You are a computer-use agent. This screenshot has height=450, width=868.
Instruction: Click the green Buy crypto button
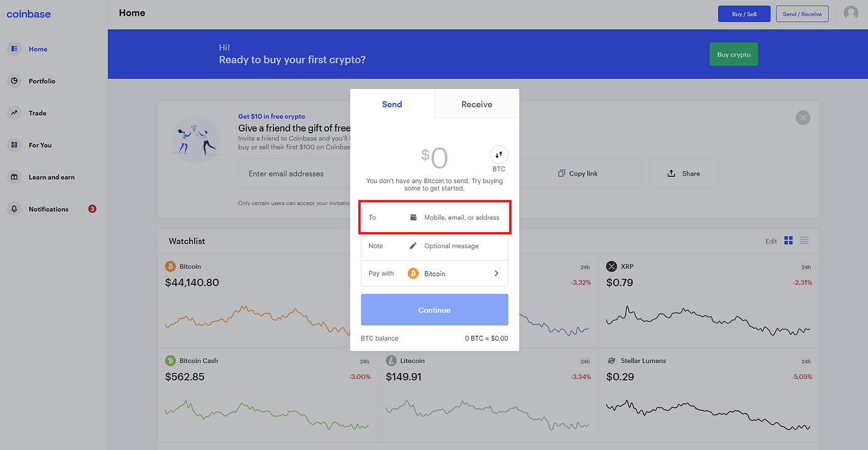733,55
